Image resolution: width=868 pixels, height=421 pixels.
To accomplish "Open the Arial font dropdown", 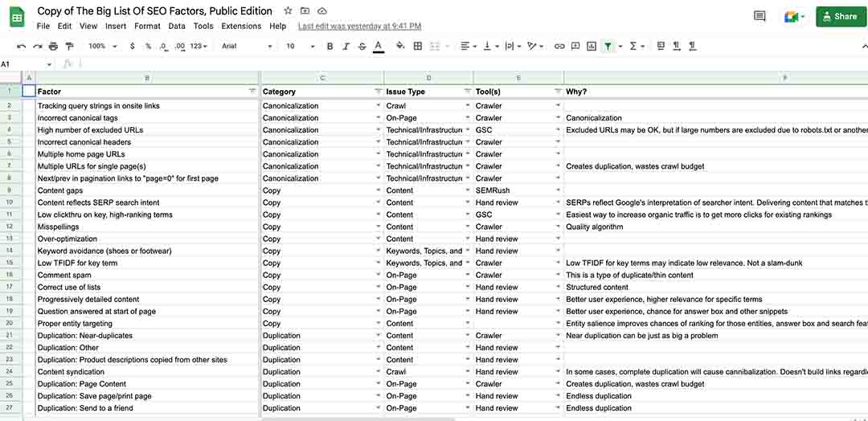I will (x=247, y=47).
